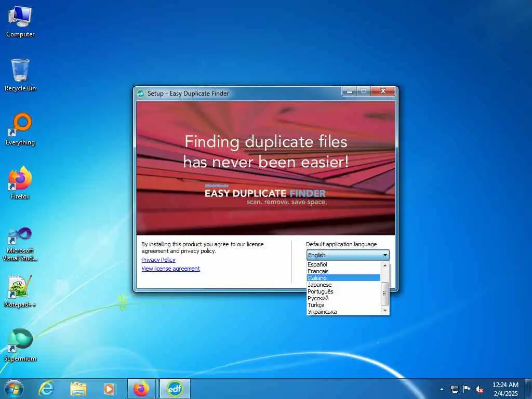Click the muted volume tray icon

[480, 389]
